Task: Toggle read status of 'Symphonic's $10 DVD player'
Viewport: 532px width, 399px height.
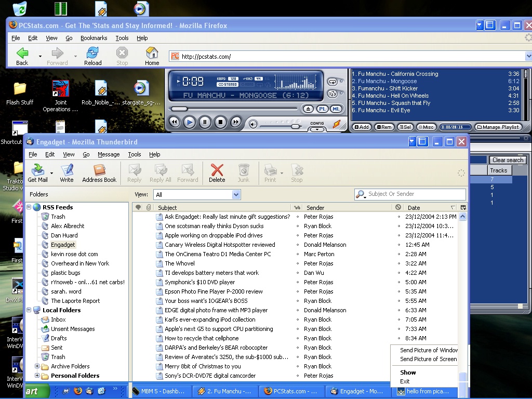Action: coord(298,282)
